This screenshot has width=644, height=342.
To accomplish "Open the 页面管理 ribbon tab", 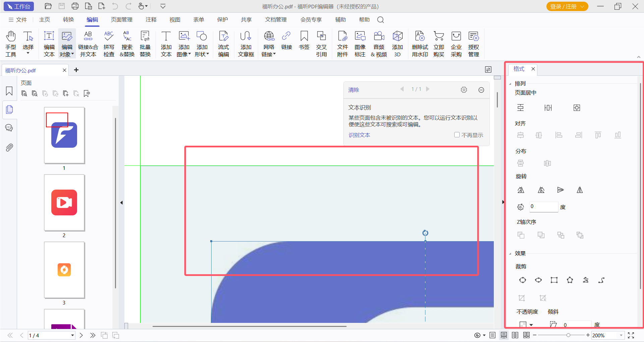I will (121, 20).
